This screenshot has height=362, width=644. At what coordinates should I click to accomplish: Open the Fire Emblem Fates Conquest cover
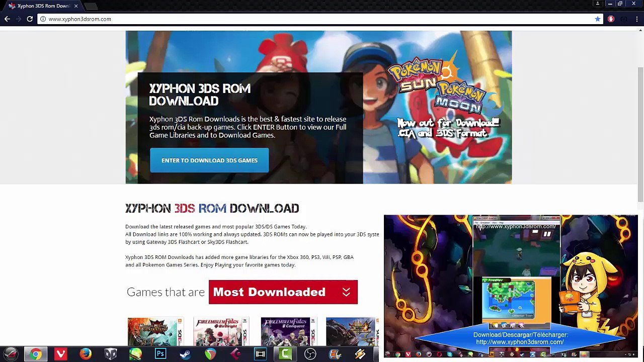pyautogui.click(x=288, y=332)
